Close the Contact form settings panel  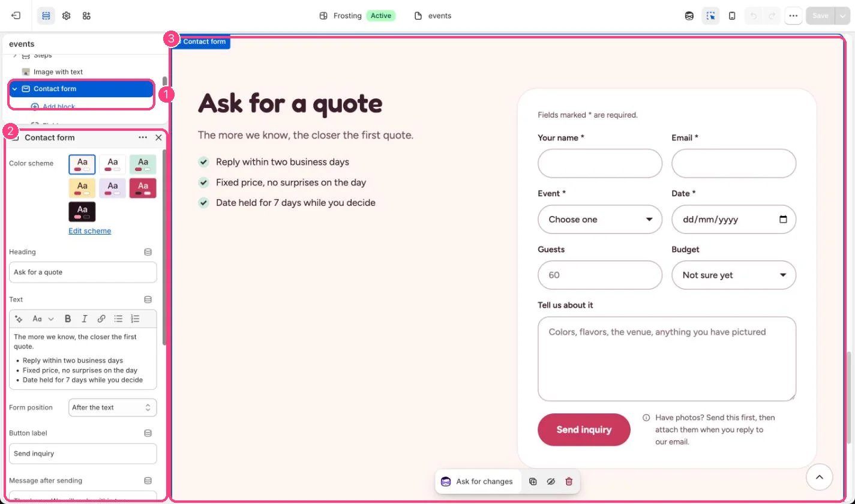pyautogui.click(x=158, y=137)
